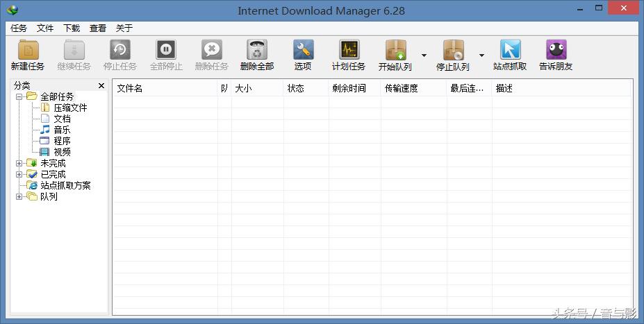Viewport: 644px width, 324px height.
Task: Sort by the 文件名 column header
Action: coord(165,88)
